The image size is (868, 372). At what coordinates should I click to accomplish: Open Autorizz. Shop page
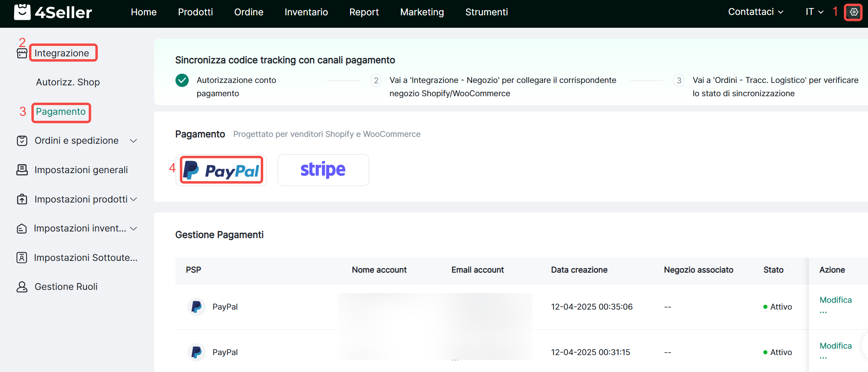click(68, 82)
